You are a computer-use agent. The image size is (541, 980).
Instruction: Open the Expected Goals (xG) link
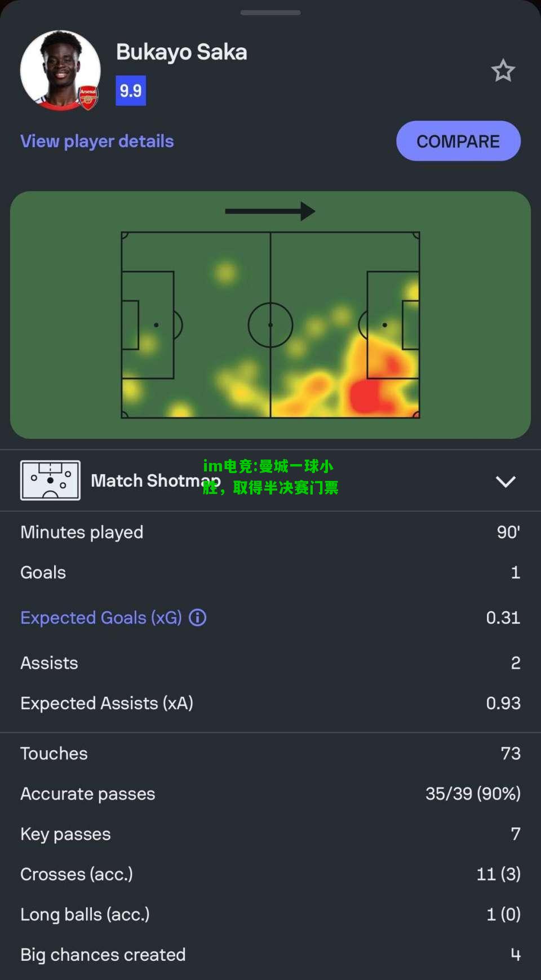coord(101,617)
